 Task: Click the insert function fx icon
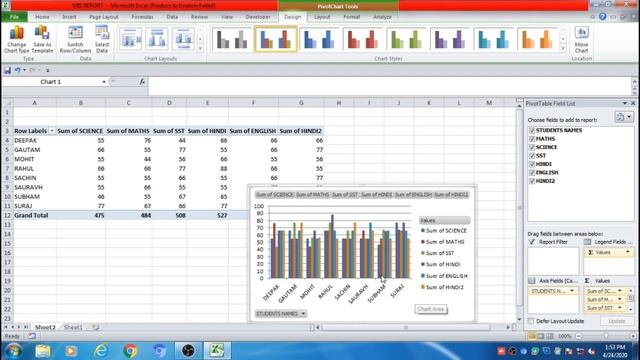coord(142,82)
